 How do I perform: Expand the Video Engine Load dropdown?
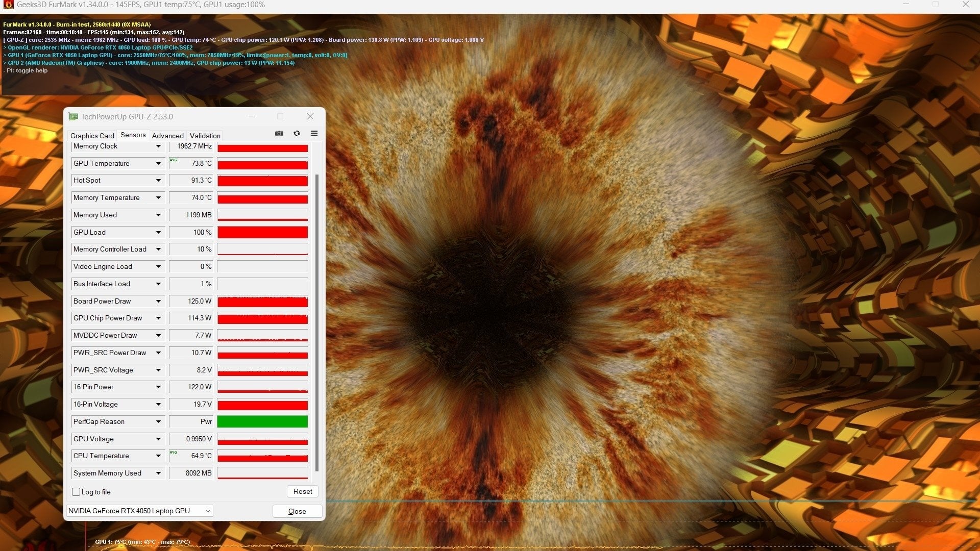coord(158,267)
